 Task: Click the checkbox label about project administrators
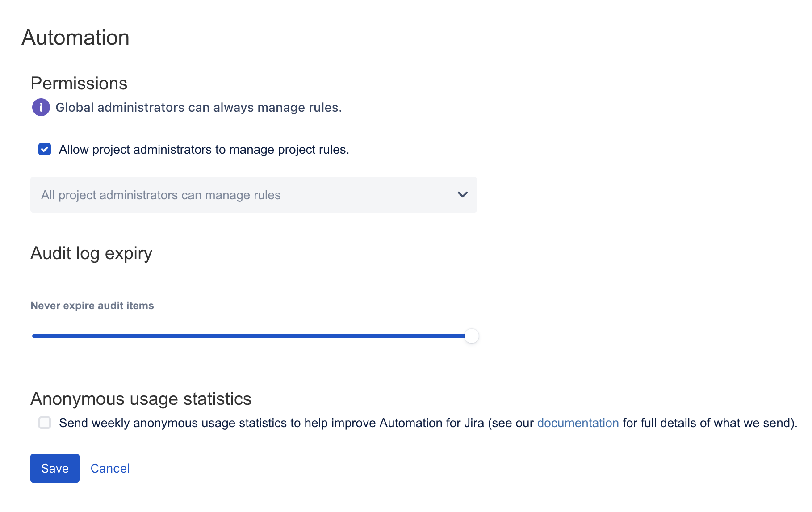pyautogui.click(x=204, y=150)
